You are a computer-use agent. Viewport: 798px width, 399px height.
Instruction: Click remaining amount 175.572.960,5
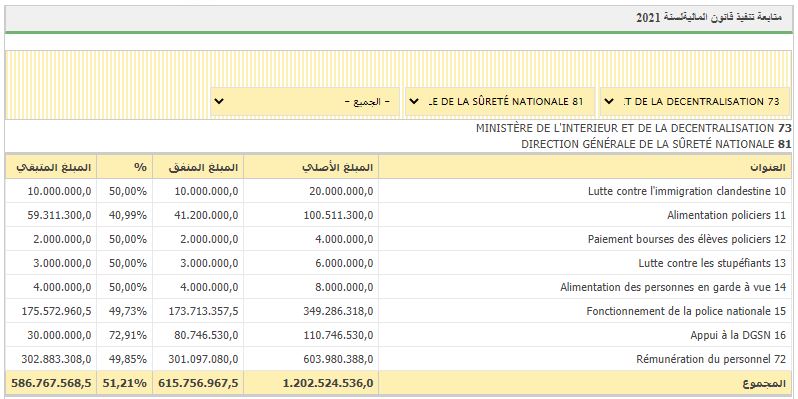pos(56,311)
